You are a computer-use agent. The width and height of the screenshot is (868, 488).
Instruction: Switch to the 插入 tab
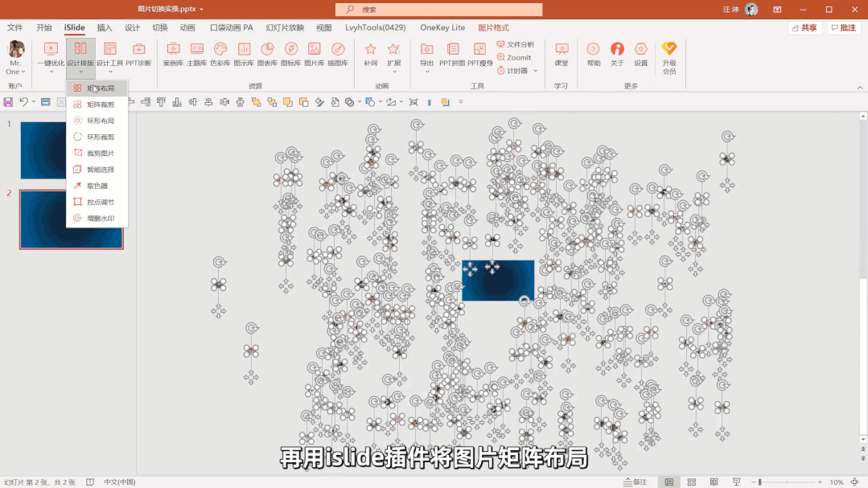point(104,27)
